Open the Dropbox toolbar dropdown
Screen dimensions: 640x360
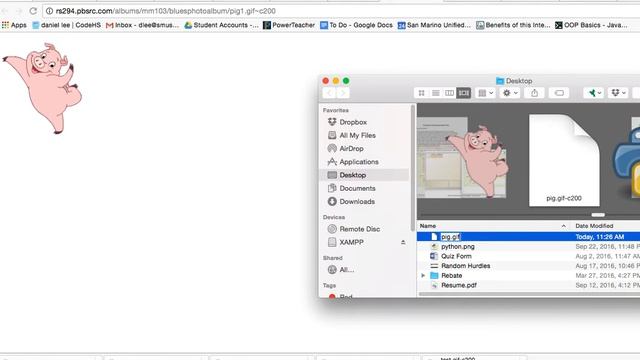point(618,93)
